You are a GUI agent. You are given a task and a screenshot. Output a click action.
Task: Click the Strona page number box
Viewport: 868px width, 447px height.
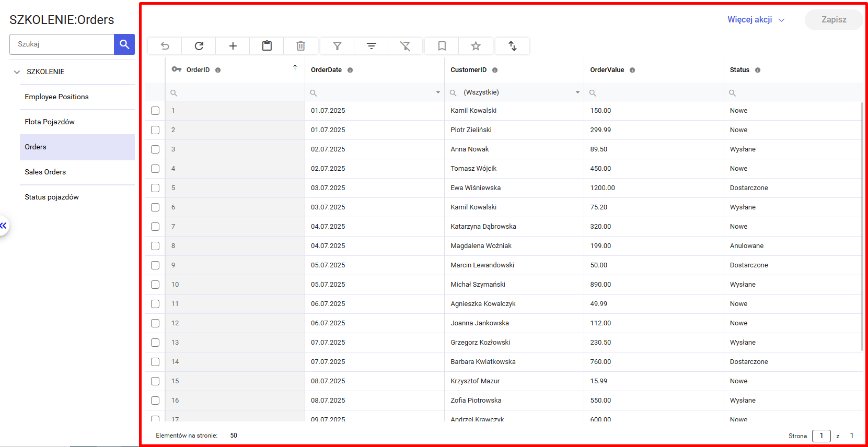[821, 436]
